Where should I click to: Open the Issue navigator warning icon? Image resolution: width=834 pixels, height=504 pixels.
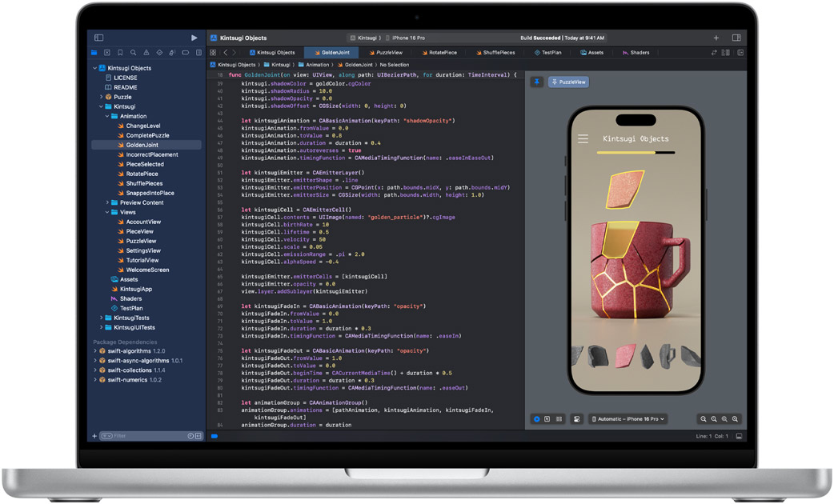tap(146, 53)
